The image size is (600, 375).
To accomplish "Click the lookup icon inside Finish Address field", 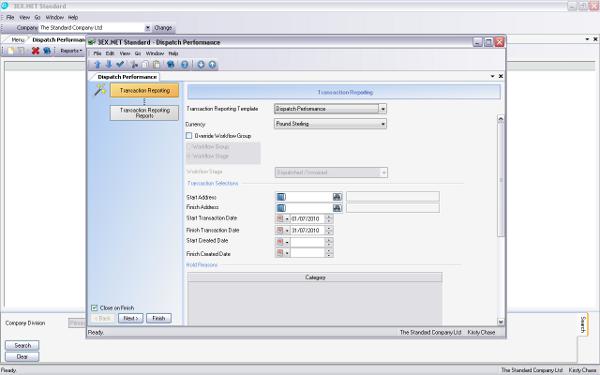I will (281, 208).
